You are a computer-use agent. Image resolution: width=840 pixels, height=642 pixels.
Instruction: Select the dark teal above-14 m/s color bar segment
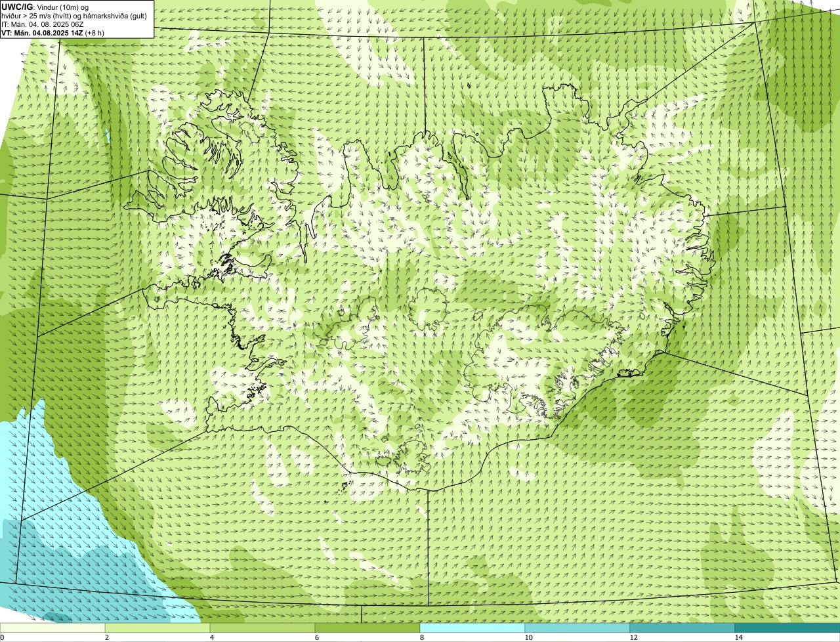coord(787,628)
